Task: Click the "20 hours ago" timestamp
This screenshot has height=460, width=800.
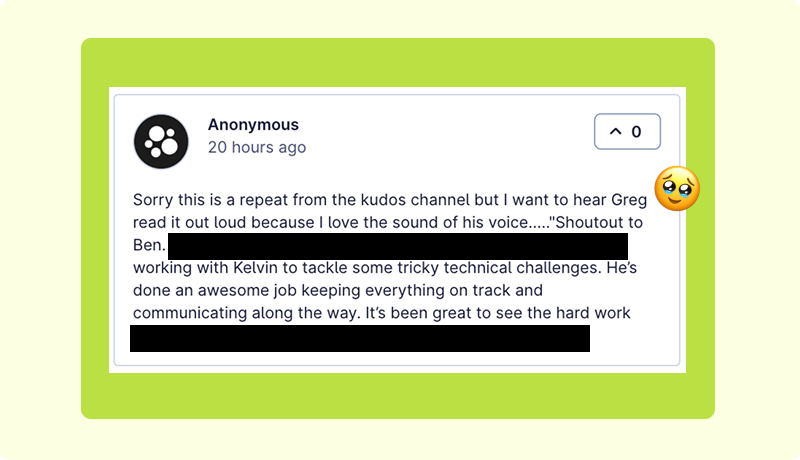Action: [257, 147]
